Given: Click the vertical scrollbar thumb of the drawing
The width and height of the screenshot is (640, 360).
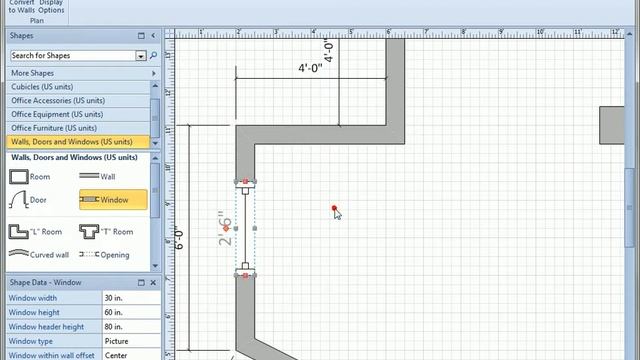Looking at the screenshot, I should tap(629, 207).
